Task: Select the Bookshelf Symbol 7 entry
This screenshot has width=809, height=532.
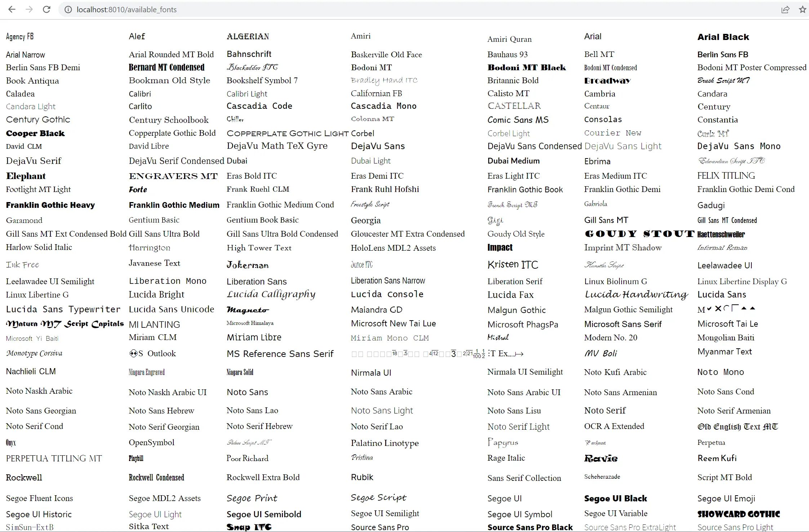Action: [x=262, y=80]
